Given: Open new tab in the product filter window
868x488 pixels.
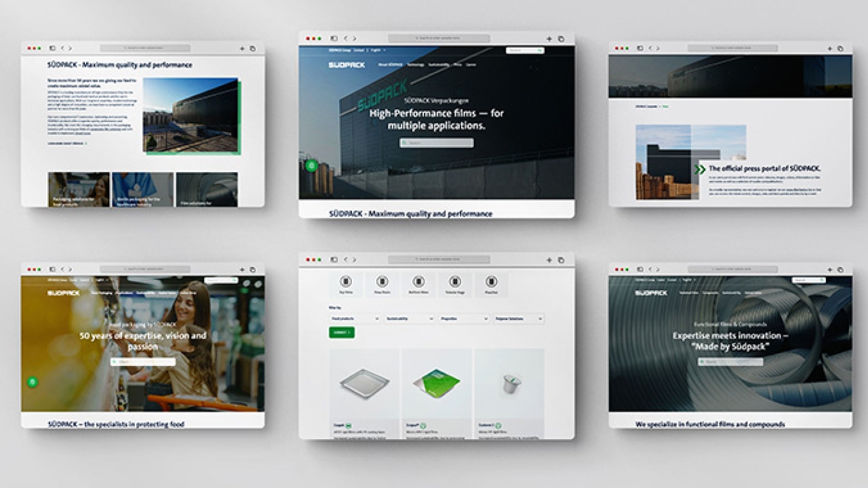Looking at the screenshot, I should tap(549, 260).
